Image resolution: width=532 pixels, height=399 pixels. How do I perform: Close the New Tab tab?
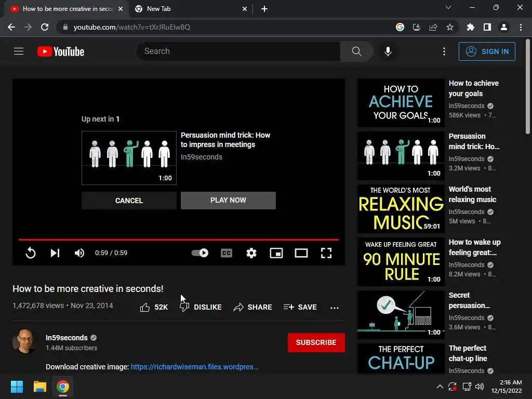(245, 9)
